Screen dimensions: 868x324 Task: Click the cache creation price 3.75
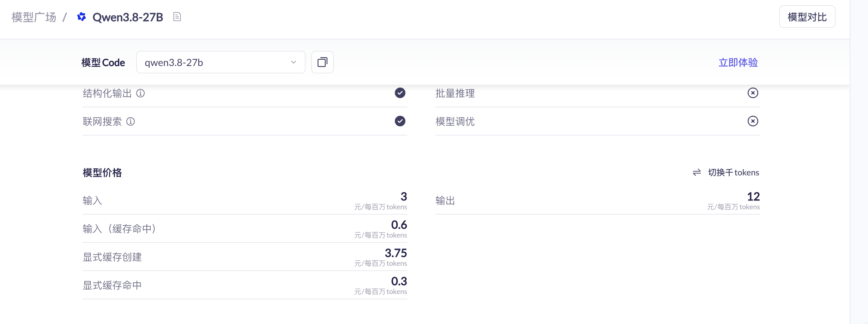(396, 253)
